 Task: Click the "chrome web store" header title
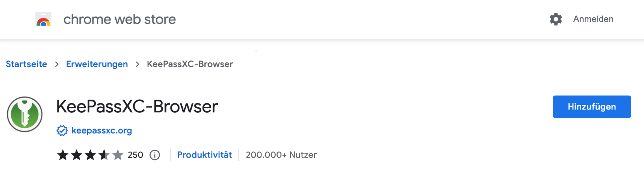point(119,19)
